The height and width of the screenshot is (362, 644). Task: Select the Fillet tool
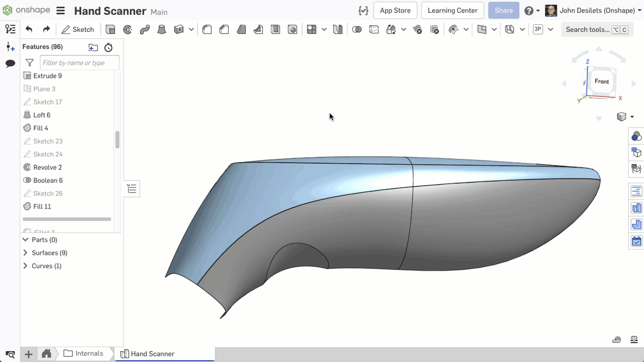[207, 29]
